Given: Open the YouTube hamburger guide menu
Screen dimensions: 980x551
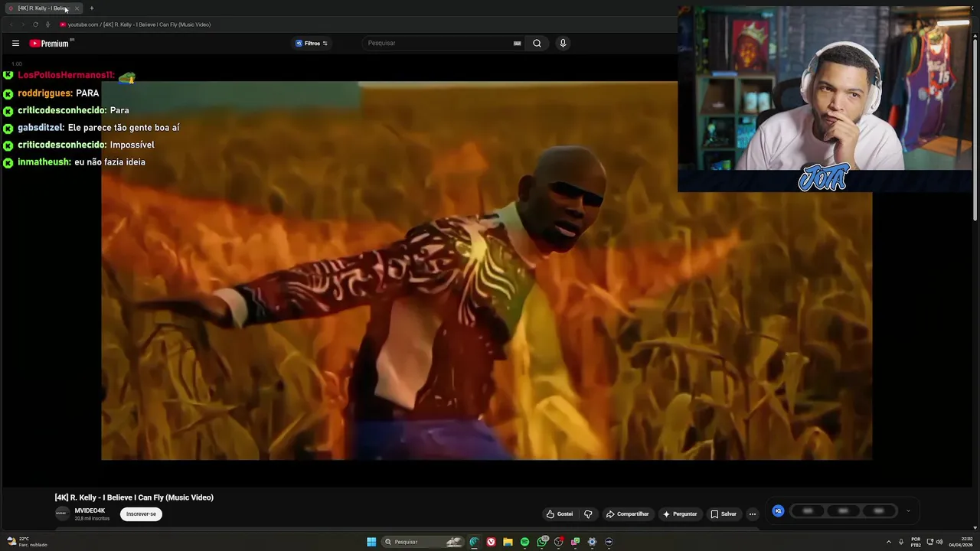Looking at the screenshot, I should coord(15,44).
